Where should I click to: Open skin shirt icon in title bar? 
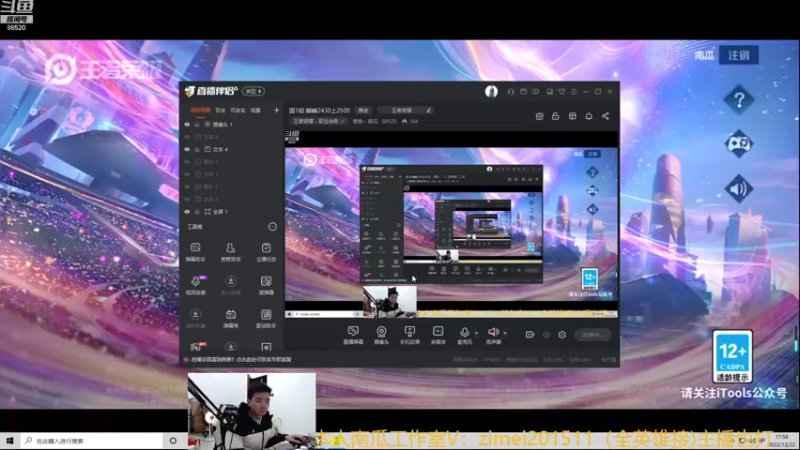click(x=562, y=91)
